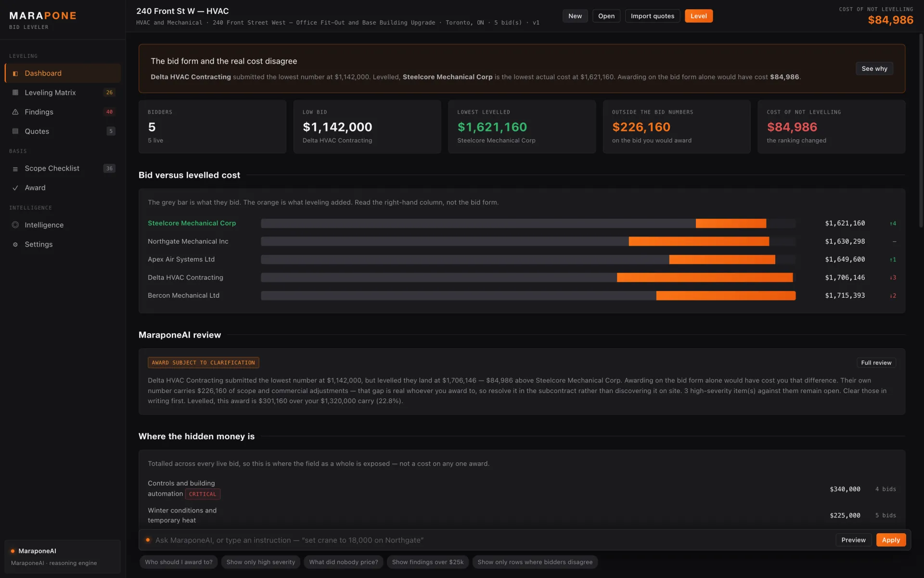Go to Findings in the sidebar
Screen dimensions: 924x578
[63, 112]
